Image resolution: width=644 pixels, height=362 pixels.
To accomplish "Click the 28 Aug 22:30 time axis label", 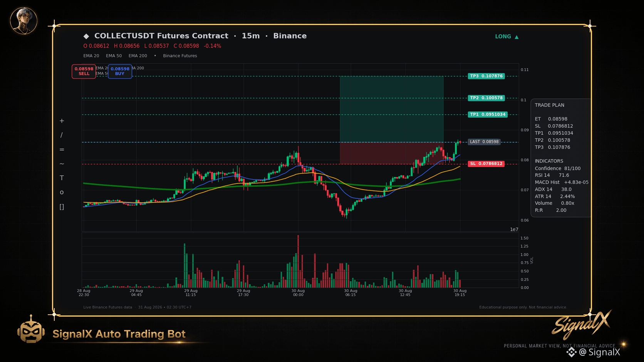I will [84, 293].
